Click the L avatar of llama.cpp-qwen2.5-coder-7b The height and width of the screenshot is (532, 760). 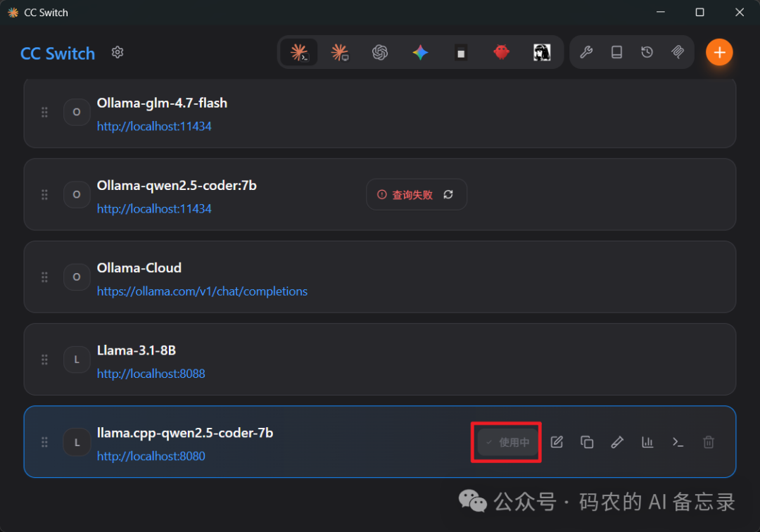point(77,442)
